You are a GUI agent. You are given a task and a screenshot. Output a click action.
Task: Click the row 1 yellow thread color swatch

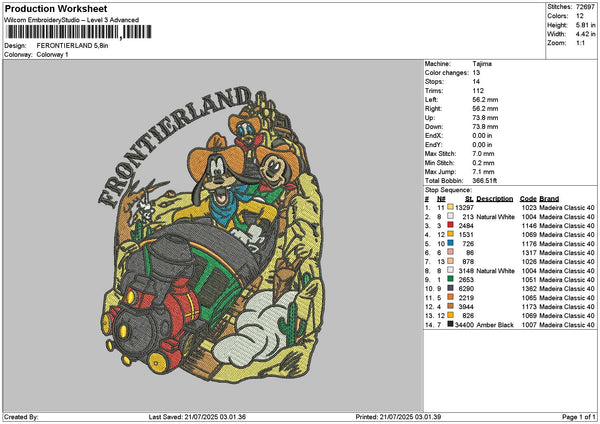pos(450,207)
